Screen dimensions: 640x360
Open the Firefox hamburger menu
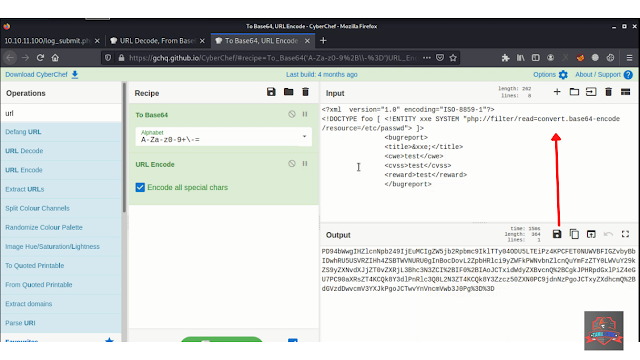click(629, 58)
